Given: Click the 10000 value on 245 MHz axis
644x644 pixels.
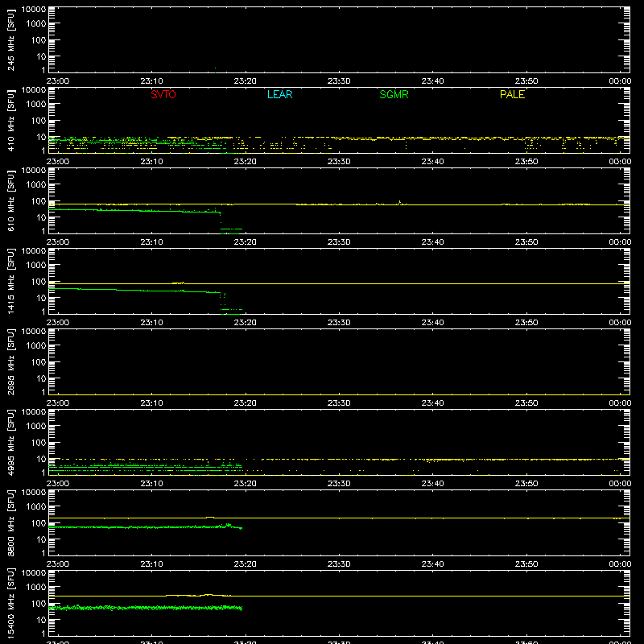Looking at the screenshot, I should click(x=34, y=10).
